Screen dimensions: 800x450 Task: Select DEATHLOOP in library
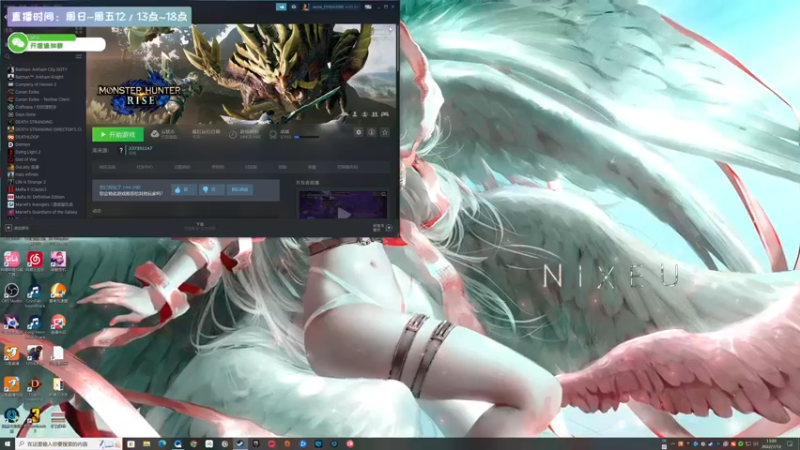point(27,137)
